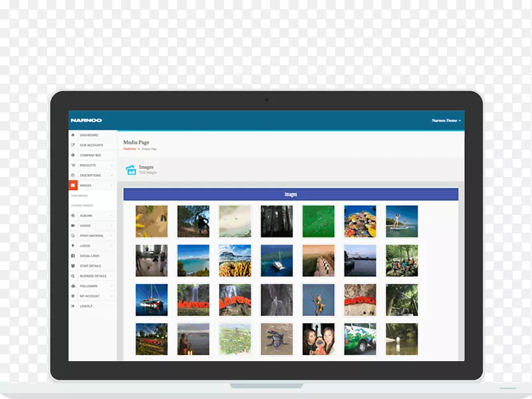Screen dimensions: 532x399
Task: Click the Company Bio info icon
Action: pos(73,155)
